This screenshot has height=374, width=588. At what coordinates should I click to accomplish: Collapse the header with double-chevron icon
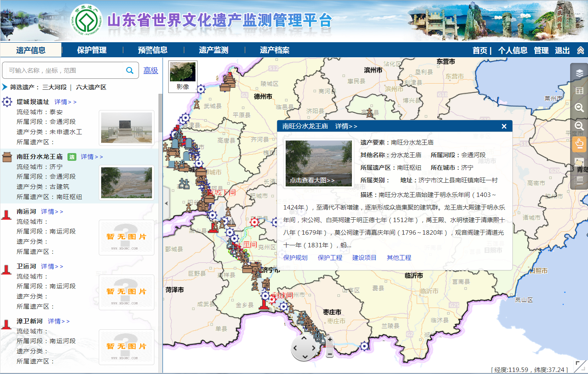click(x=581, y=50)
